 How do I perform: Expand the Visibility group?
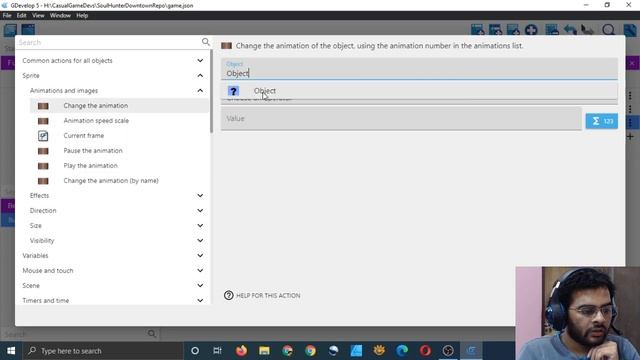point(200,240)
